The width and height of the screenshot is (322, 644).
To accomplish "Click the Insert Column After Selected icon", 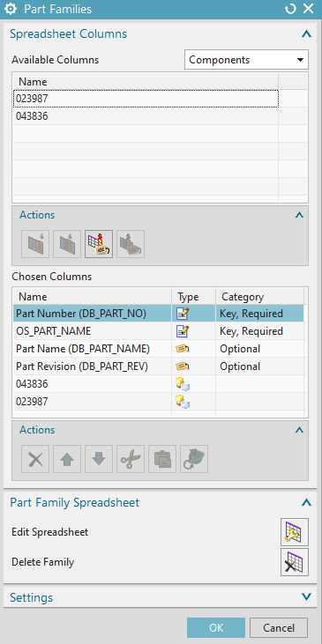I will [x=67, y=244].
